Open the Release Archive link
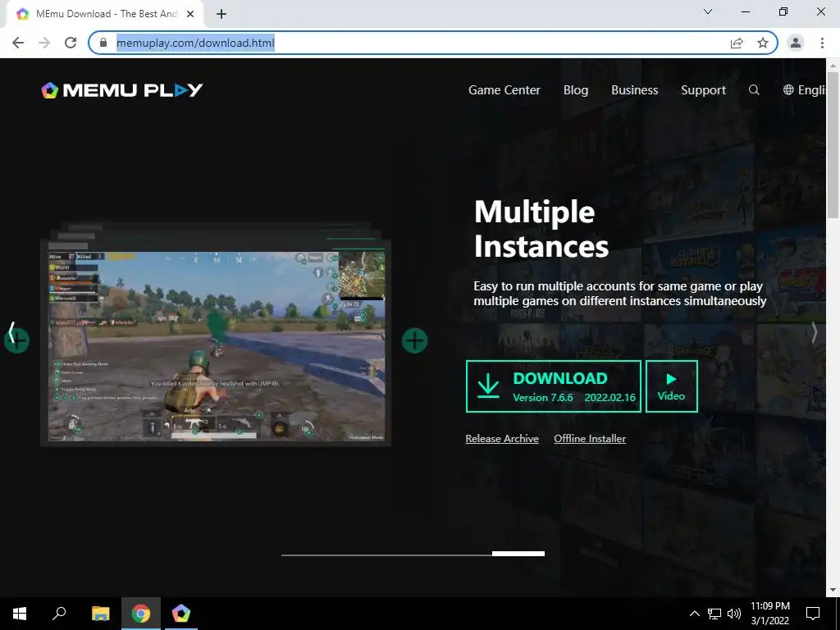This screenshot has height=630, width=840. click(502, 438)
